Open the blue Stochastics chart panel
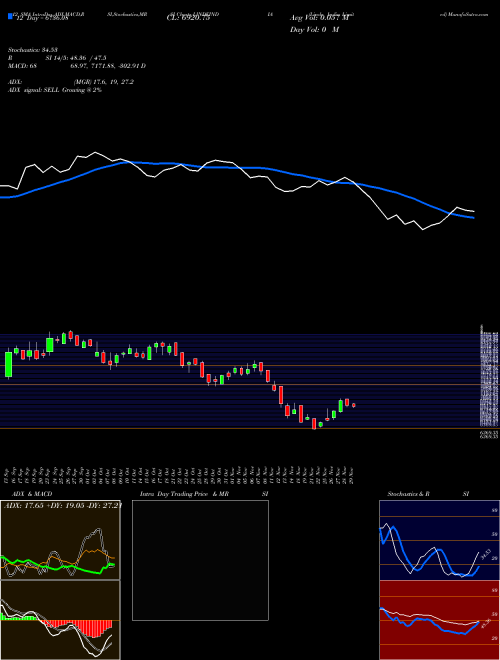Screen dimensions: 500x660 pos(439,540)
